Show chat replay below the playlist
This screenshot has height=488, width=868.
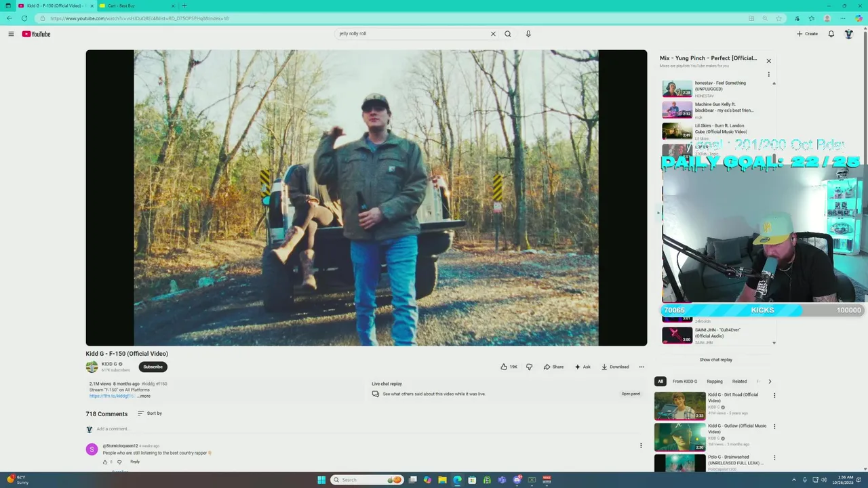716,360
